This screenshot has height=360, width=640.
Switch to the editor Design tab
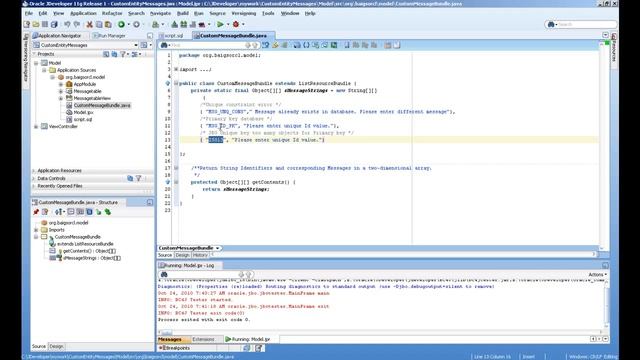tap(182, 255)
